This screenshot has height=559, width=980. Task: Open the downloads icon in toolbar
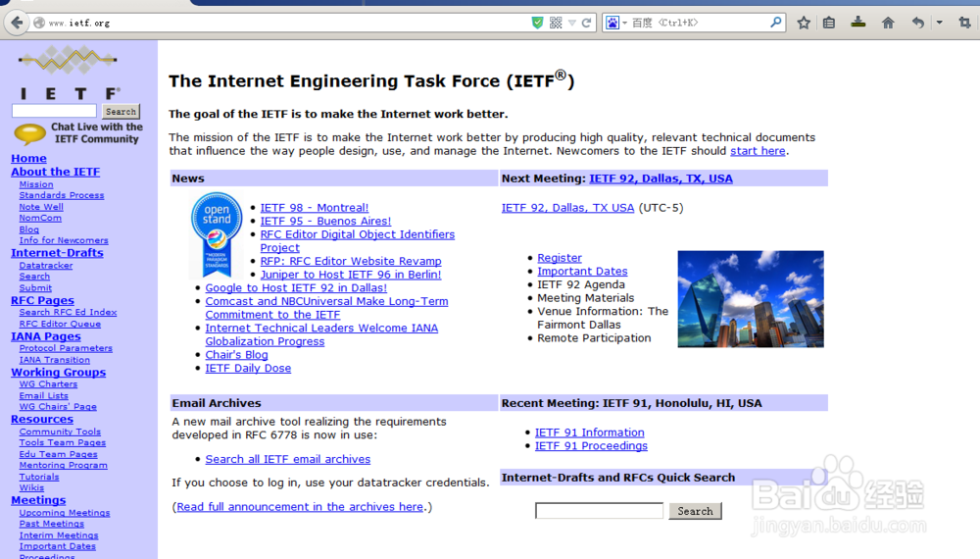[x=858, y=23]
